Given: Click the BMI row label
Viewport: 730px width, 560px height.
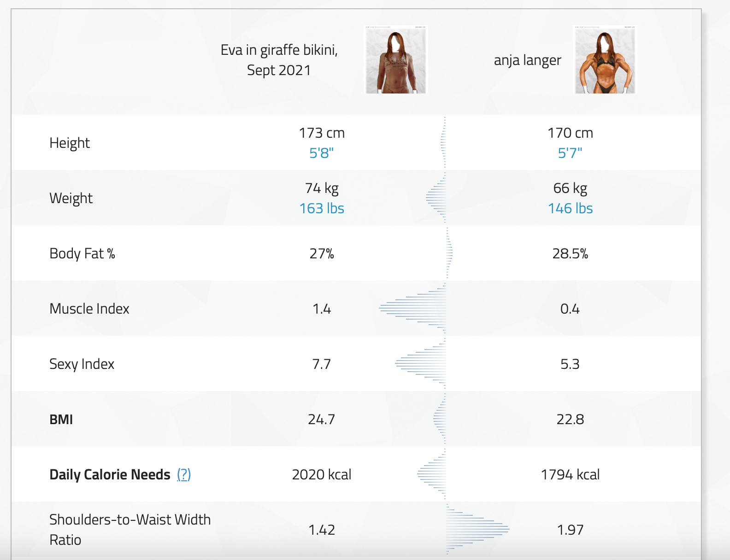Looking at the screenshot, I should pyautogui.click(x=61, y=420).
